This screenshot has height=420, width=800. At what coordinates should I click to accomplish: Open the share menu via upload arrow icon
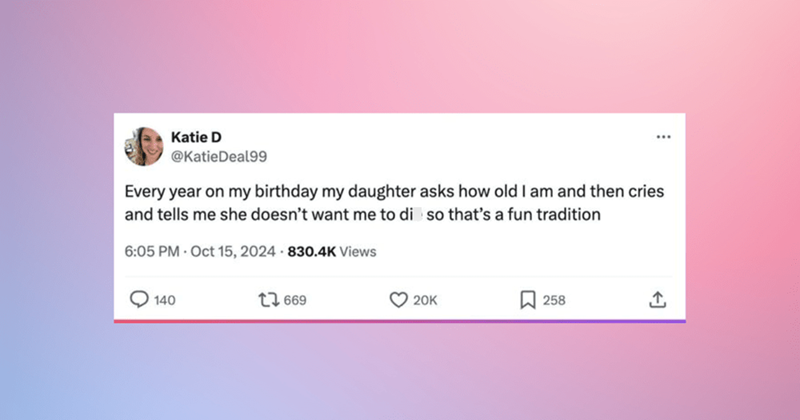[657, 300]
